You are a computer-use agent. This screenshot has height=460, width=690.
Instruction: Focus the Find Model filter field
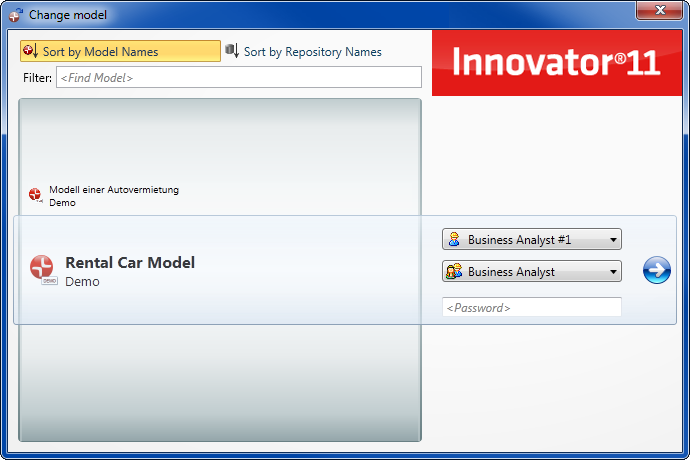point(238,77)
